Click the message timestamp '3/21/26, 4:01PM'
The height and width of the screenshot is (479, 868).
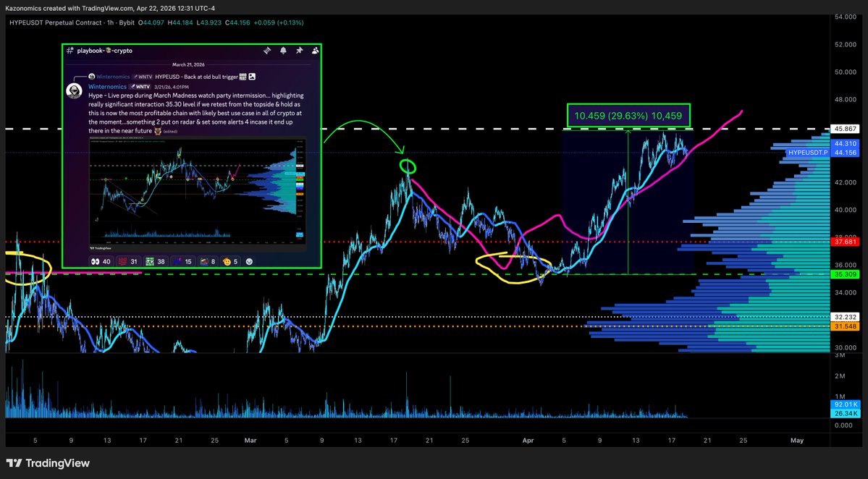tap(172, 87)
